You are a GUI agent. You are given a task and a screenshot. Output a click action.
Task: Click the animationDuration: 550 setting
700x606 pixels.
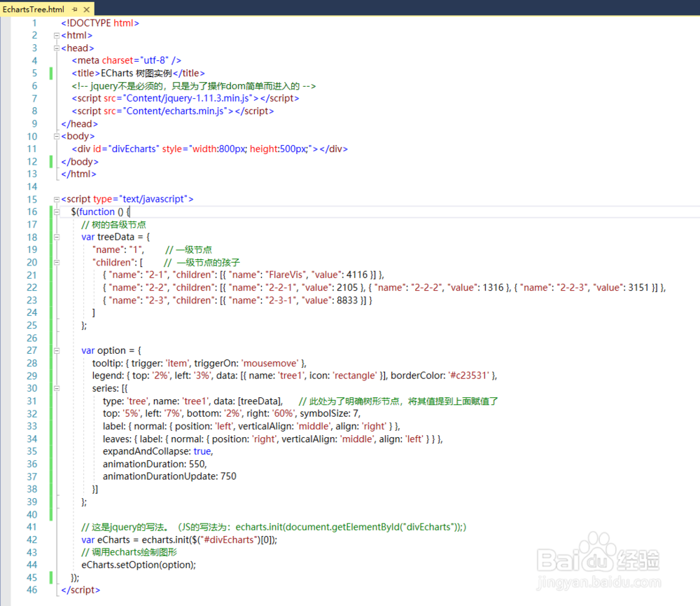click(154, 464)
